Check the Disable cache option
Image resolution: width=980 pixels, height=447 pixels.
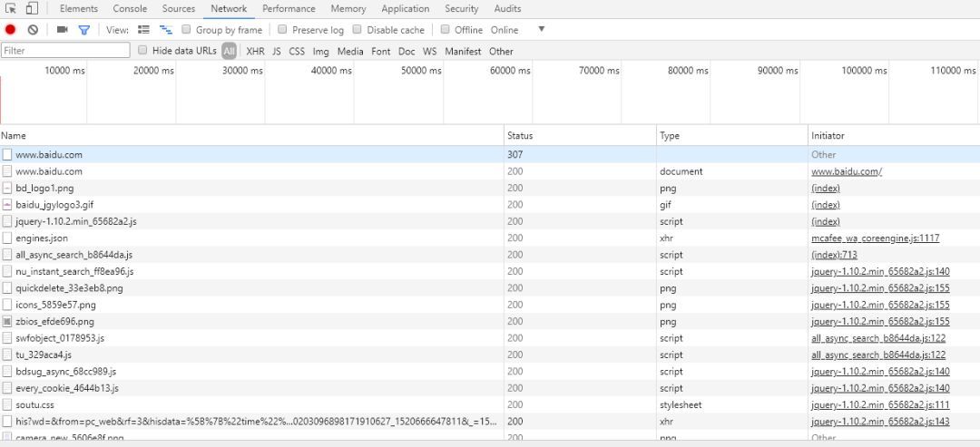click(357, 29)
